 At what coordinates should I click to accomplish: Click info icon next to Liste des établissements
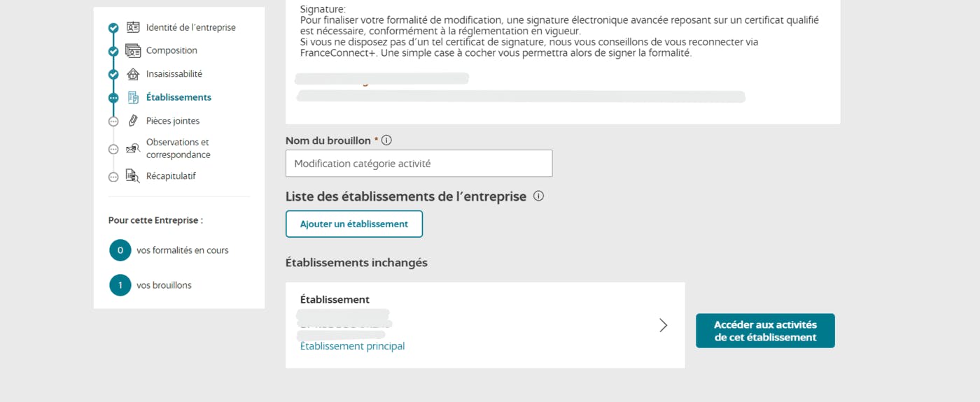[538, 196]
